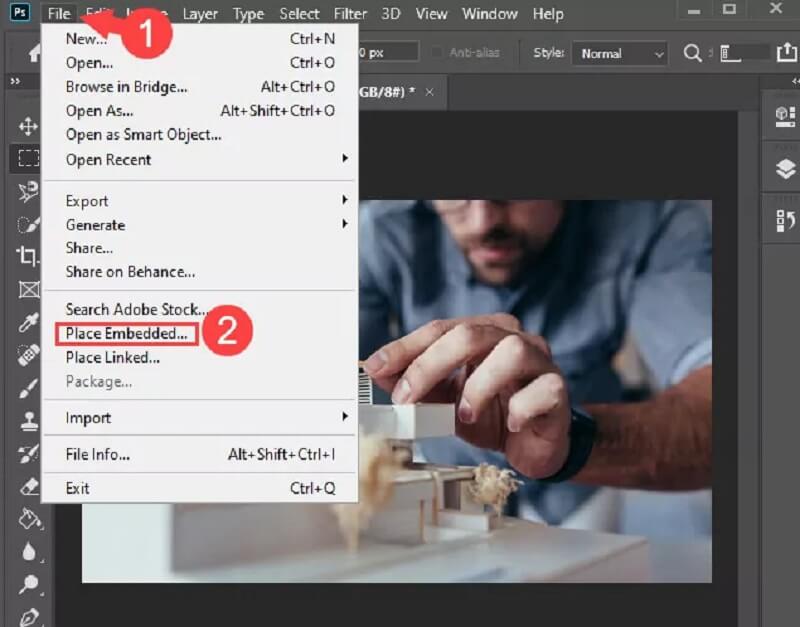Viewport: 800px width, 627px height.
Task: Close the open document tab
Action: [429, 92]
